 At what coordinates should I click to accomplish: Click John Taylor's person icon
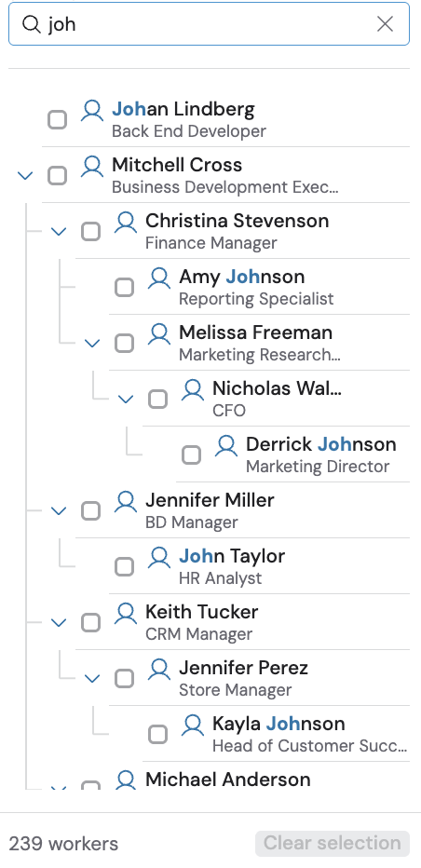tap(159, 558)
